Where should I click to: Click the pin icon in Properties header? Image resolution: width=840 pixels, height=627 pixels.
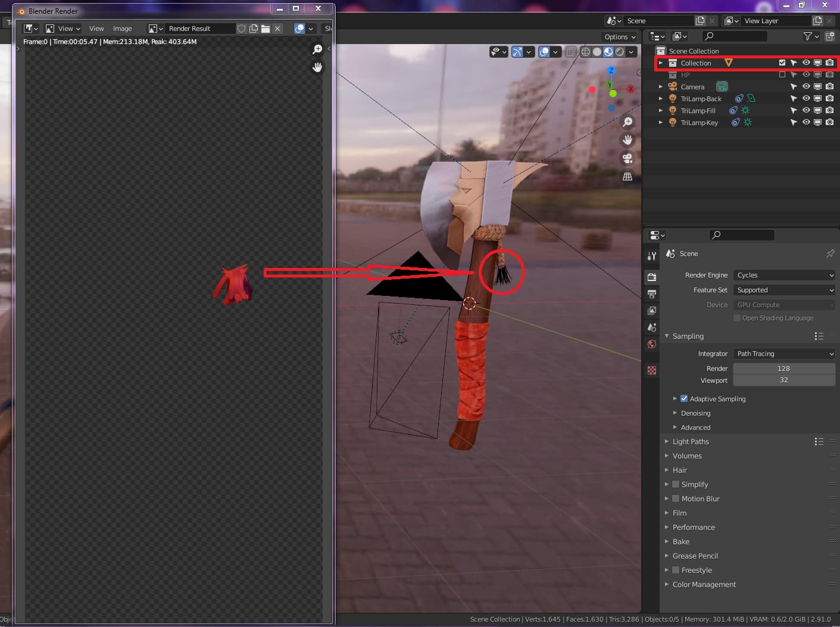[830, 254]
